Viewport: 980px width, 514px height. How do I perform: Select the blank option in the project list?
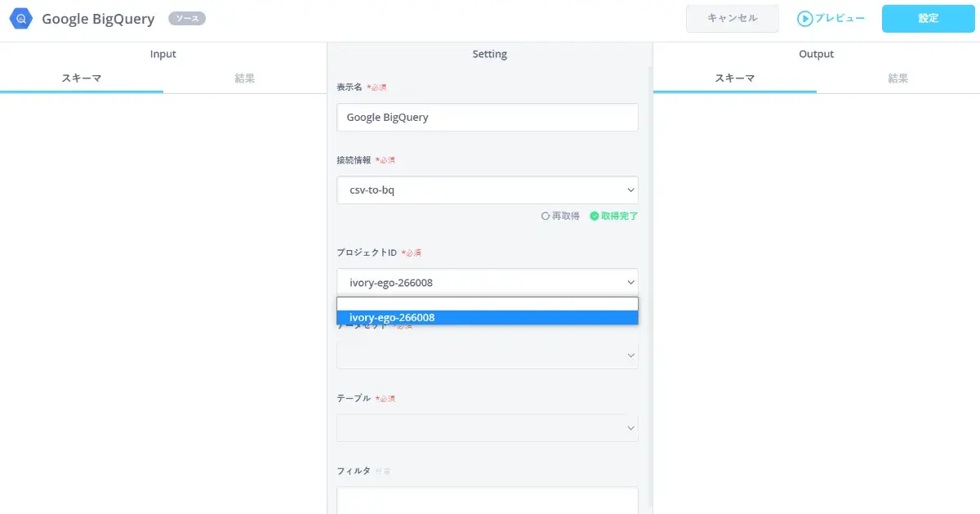[x=488, y=304]
